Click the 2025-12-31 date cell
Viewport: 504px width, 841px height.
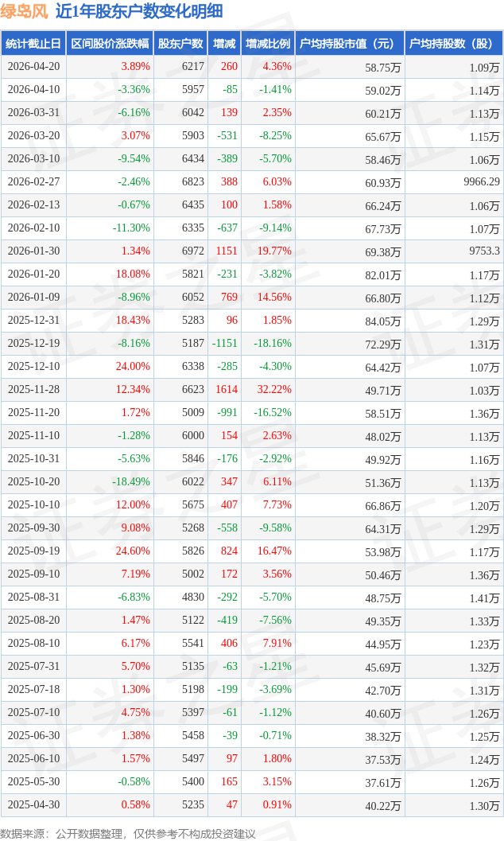33,321
